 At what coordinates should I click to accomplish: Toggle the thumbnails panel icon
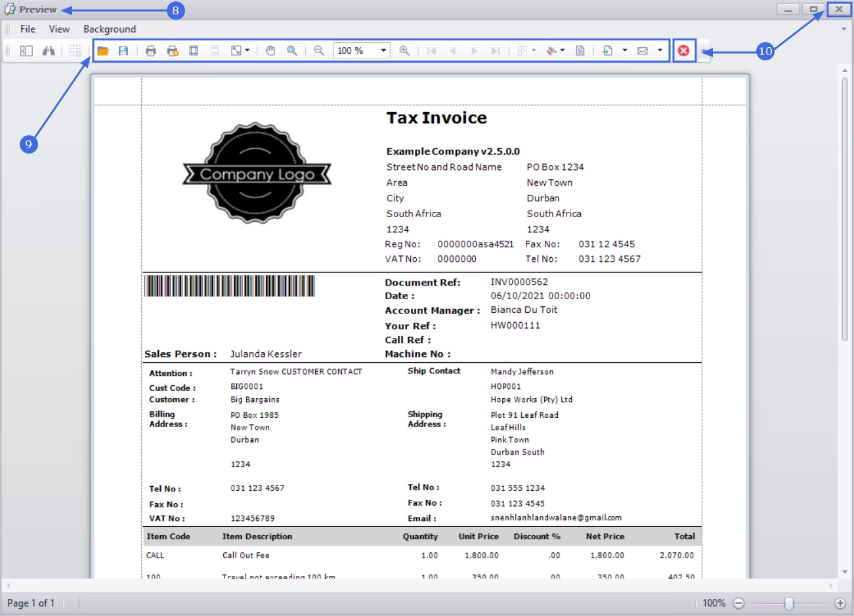(x=26, y=51)
